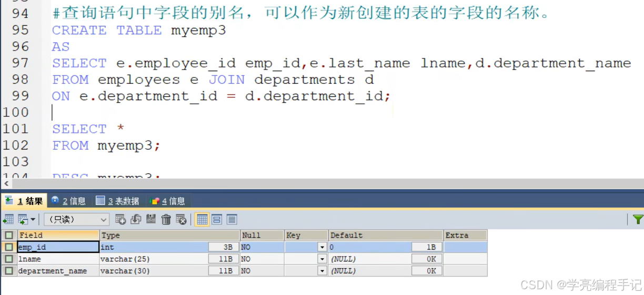Check the lname row checkbox
644x295 pixels.
(x=9, y=259)
